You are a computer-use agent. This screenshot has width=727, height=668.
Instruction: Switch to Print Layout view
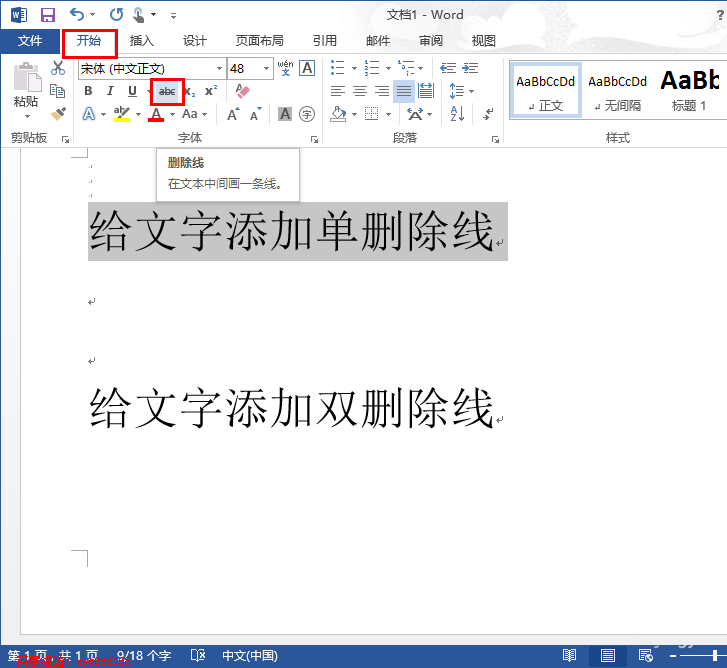[607, 655]
